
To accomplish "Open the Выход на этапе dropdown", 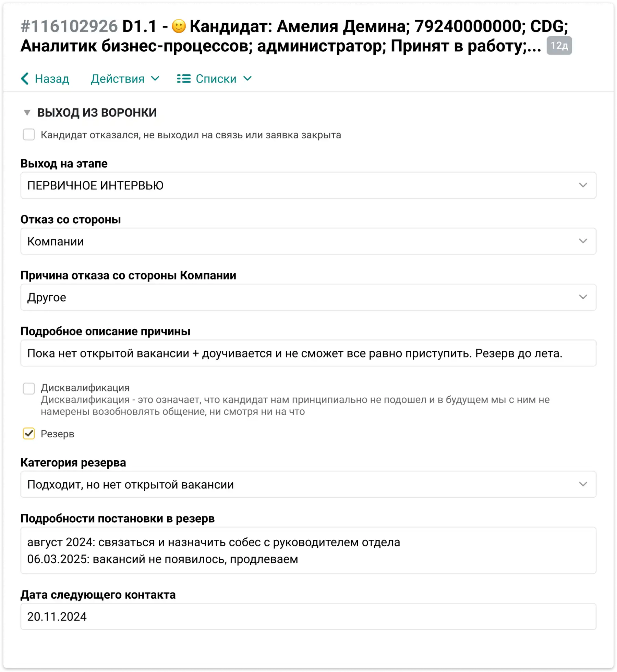I will [x=308, y=185].
